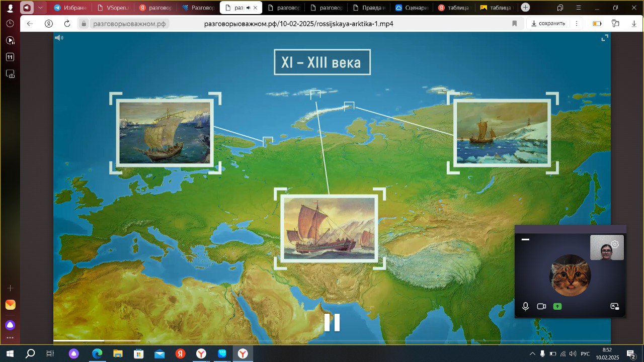This screenshot has height=362, width=644.
Task: Bookmark this page with the ribbon icon
Action: point(514,24)
